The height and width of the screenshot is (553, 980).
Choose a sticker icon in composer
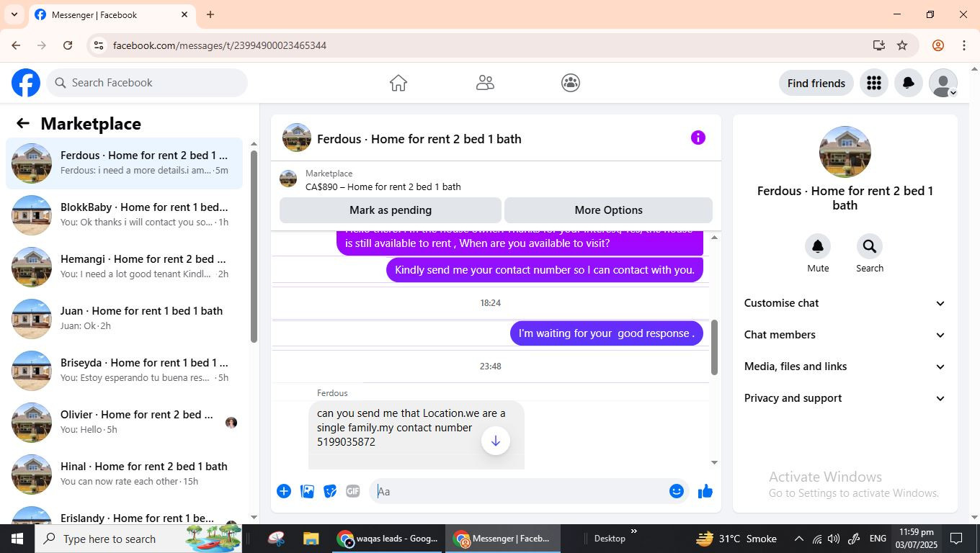point(330,491)
